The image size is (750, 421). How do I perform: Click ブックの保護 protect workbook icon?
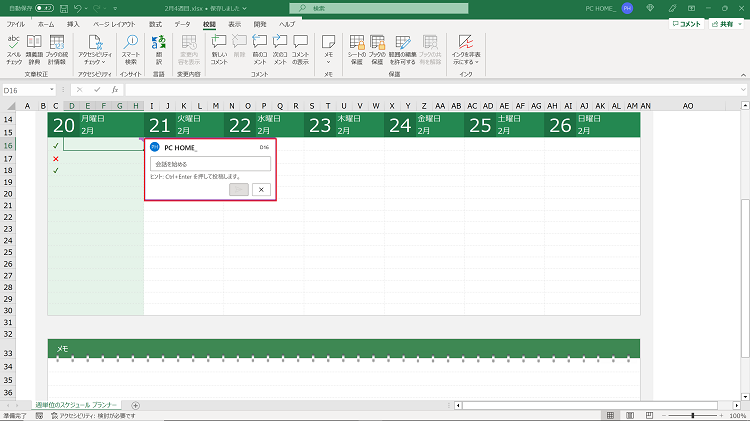pos(377,46)
